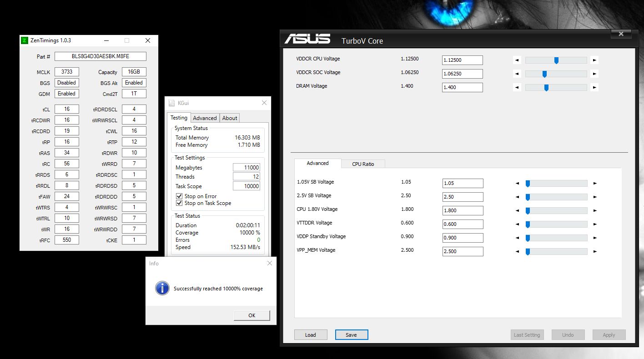This screenshot has width=644, height=359.
Task: Click the Last Setting button
Action: click(x=527, y=335)
